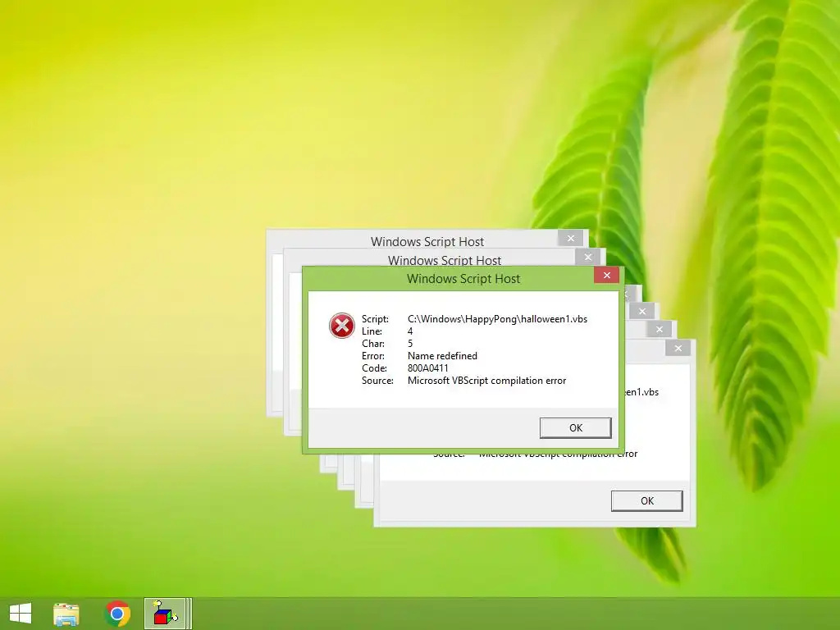840x630 pixels.
Task: Click OK in the rear bottom-right dialog
Action: [x=646, y=501]
